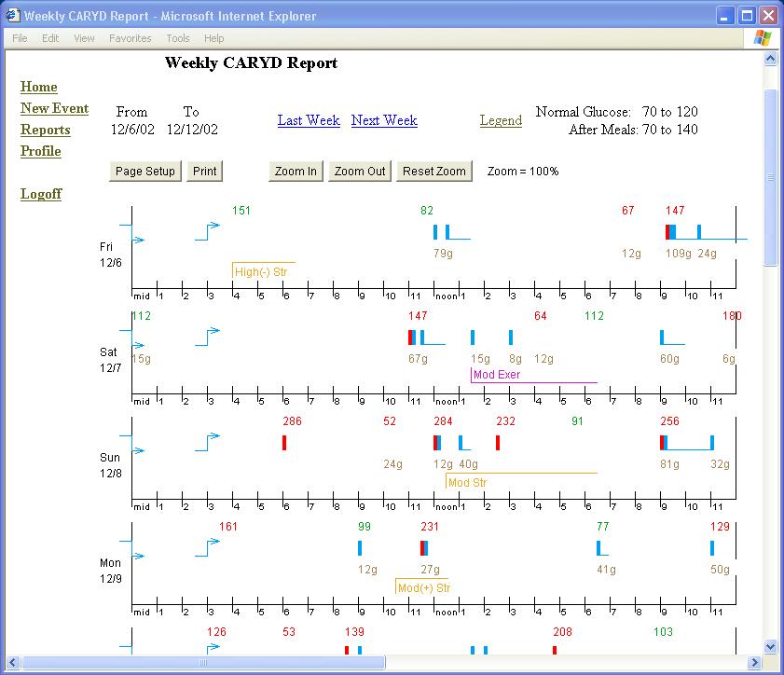
Task: Click the 103 glucose reading in the bottom row
Action: tap(663, 632)
